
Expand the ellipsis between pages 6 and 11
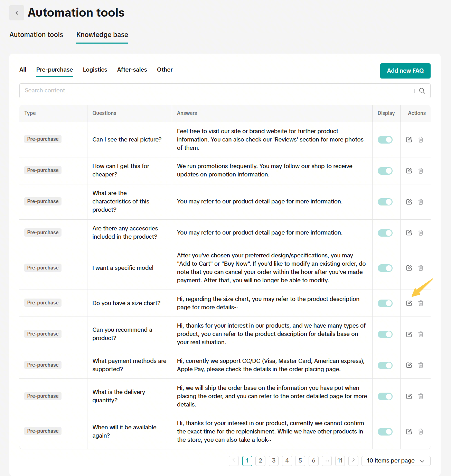tap(327, 461)
